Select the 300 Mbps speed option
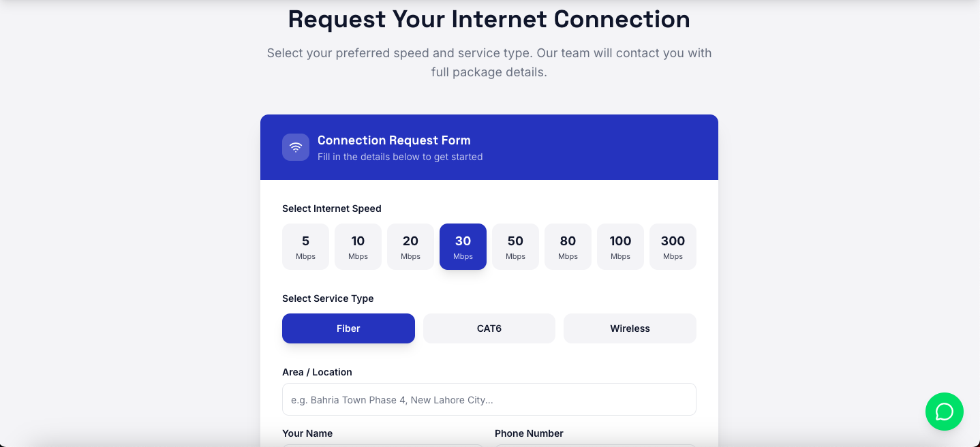Screen dimensions: 980x447 (x=673, y=247)
